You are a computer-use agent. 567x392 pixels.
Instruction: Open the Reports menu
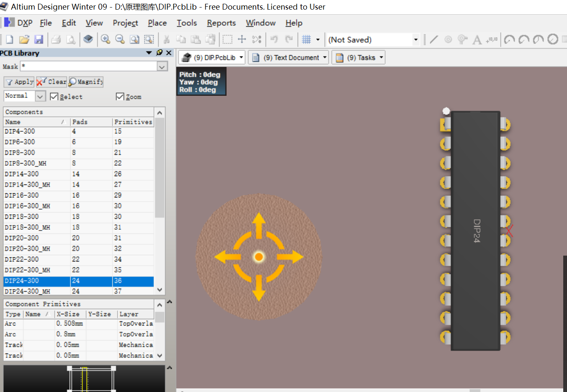click(x=221, y=23)
